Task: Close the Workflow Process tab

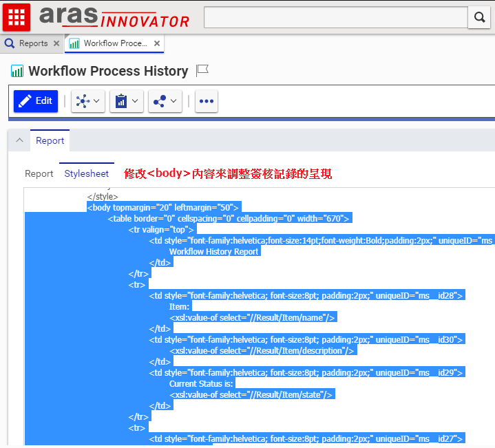Action: click(x=157, y=43)
